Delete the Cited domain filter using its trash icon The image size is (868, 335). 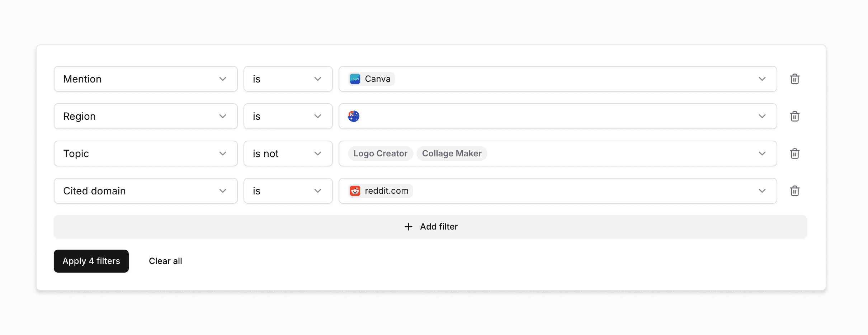click(795, 190)
